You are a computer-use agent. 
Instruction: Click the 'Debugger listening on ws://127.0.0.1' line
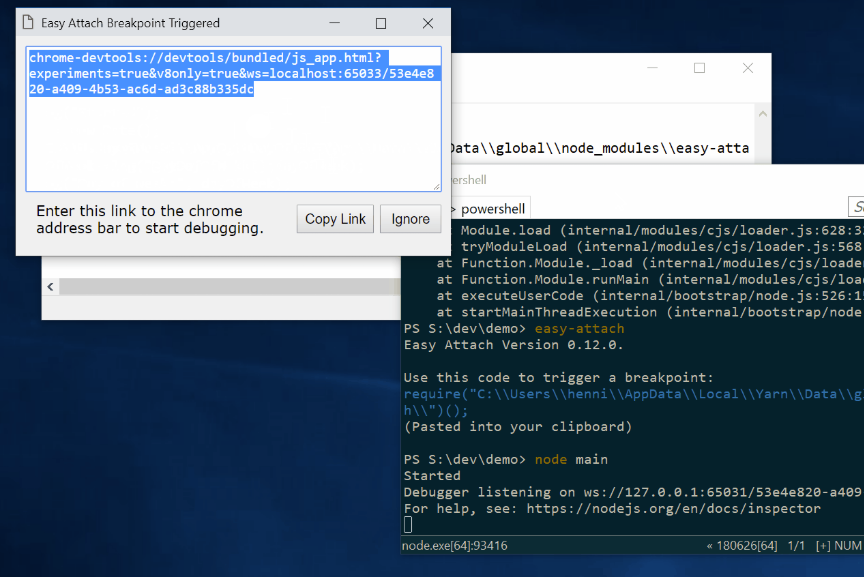634,492
